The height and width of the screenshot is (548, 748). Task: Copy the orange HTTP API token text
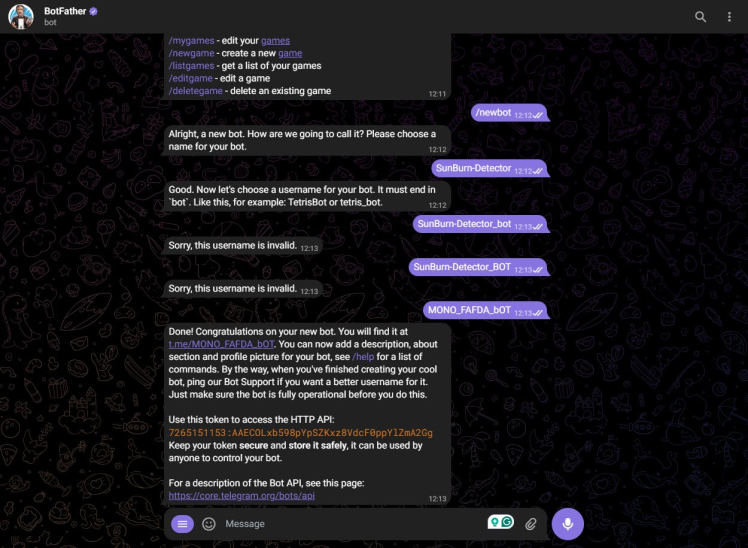pos(301,433)
